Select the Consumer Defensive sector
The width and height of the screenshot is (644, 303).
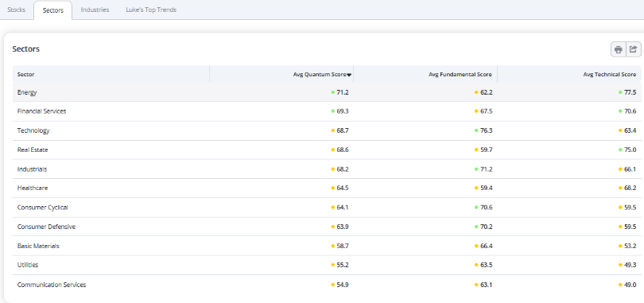[x=46, y=227]
